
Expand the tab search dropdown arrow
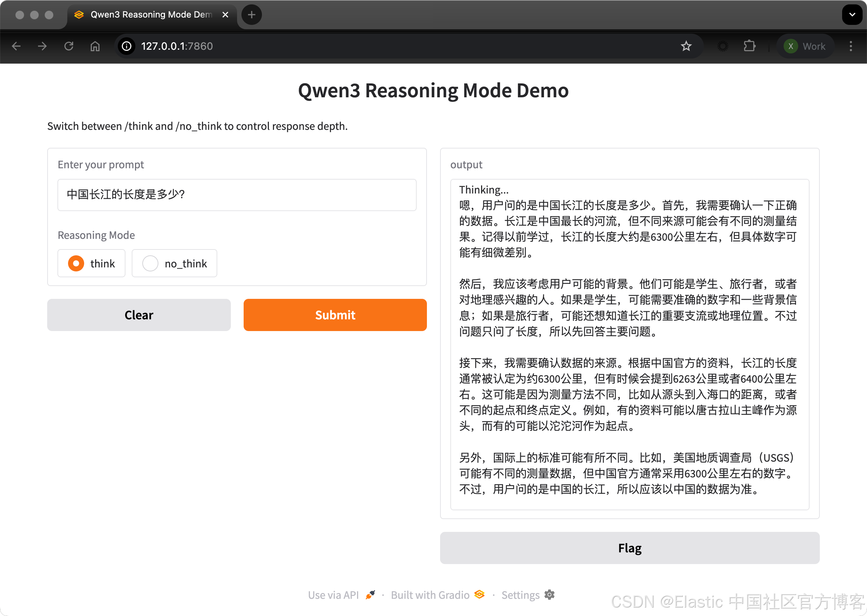(852, 15)
